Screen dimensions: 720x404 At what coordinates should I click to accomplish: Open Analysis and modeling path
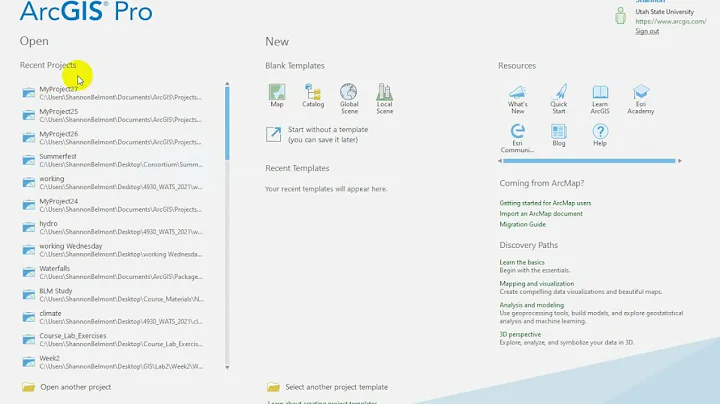(531, 305)
